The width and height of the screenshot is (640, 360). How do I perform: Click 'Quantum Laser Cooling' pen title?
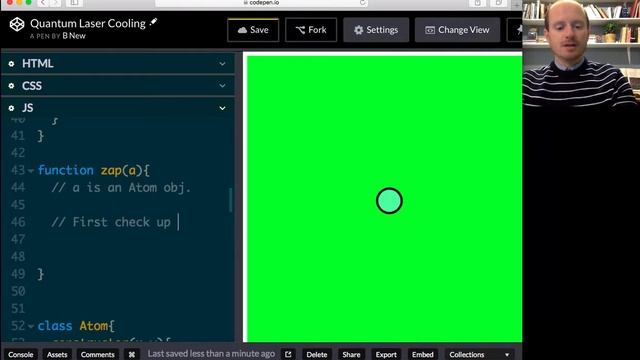[88, 24]
